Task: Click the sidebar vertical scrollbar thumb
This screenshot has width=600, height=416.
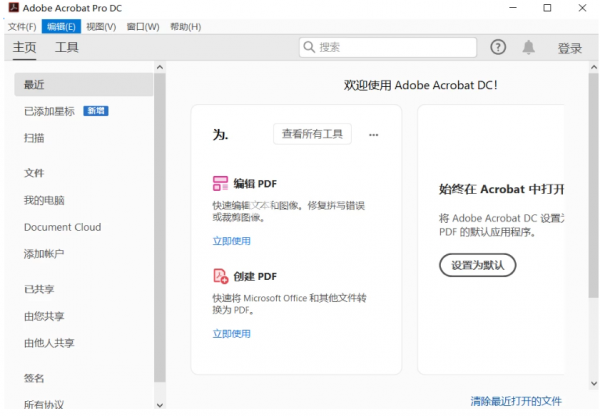Action: coord(160,228)
